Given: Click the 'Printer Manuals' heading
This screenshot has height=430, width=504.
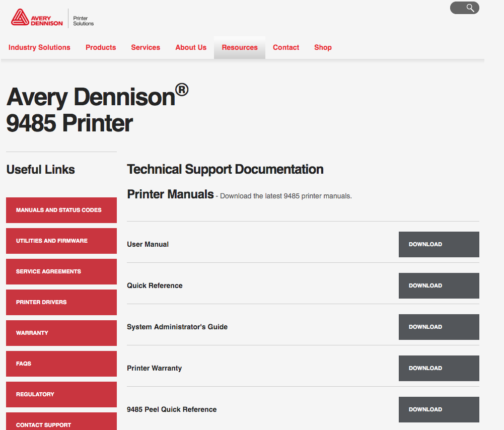Looking at the screenshot, I should tap(170, 194).
